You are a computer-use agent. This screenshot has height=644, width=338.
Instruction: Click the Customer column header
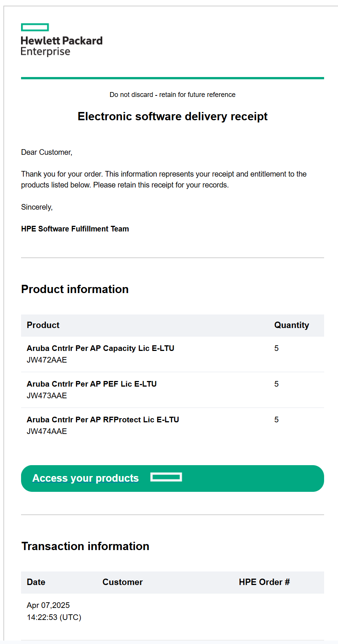click(123, 582)
